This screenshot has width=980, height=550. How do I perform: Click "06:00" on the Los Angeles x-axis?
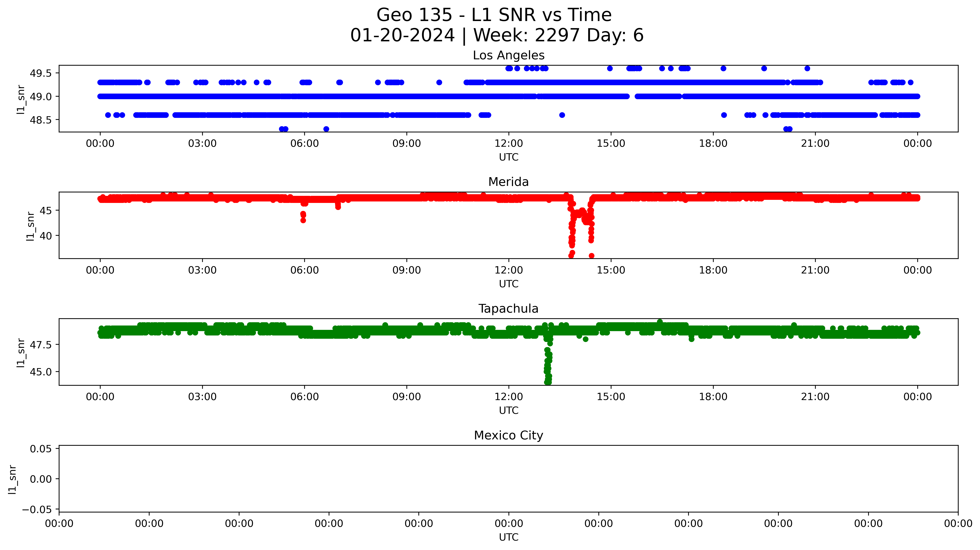click(x=304, y=143)
